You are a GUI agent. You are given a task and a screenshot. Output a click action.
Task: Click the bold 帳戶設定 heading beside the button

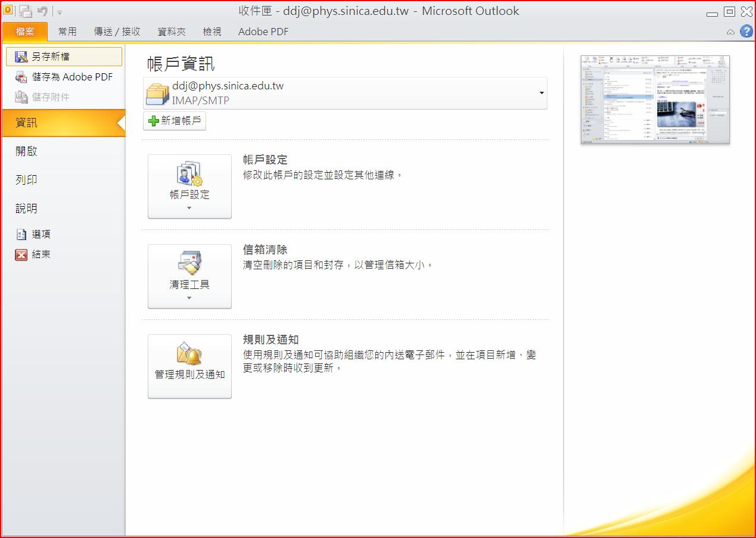point(265,160)
